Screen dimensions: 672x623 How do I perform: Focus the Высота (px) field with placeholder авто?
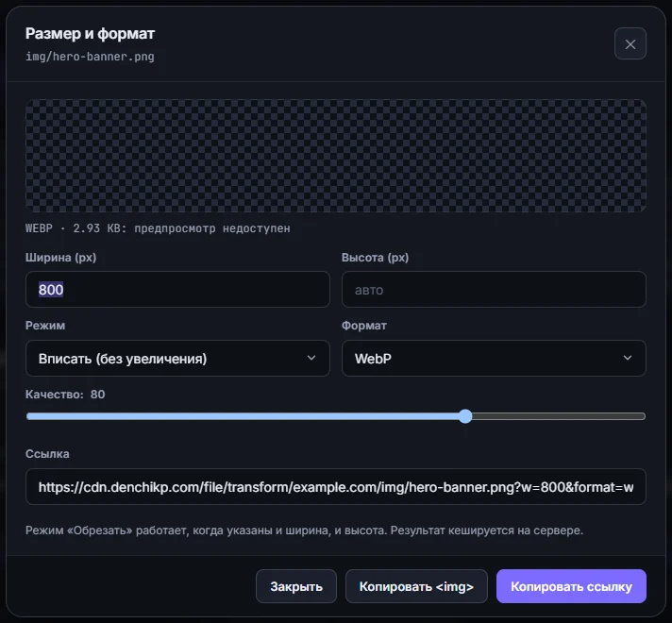pos(494,290)
